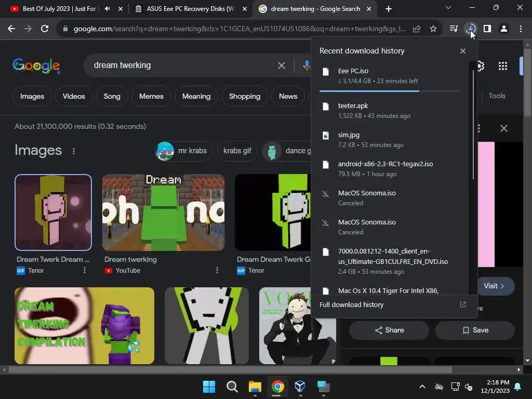Viewport: 532px width, 399px height.
Task: Open the Dream Twerking Compilation thumbnail
Action: tap(85, 326)
